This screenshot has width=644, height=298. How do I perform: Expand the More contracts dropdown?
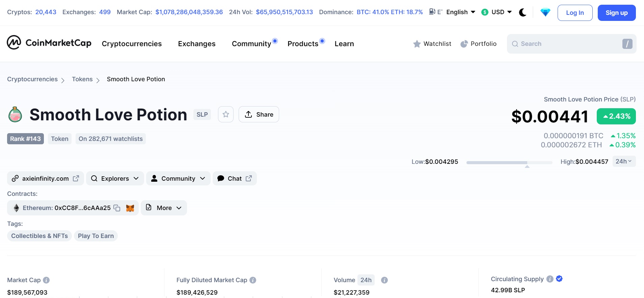(164, 208)
